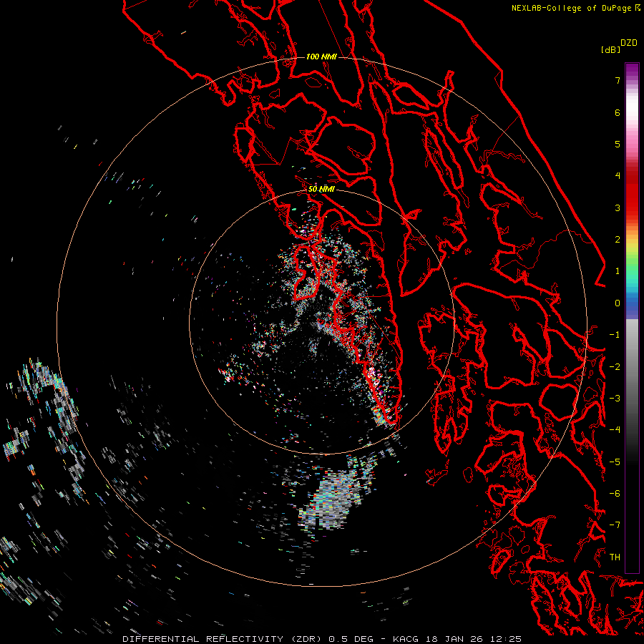The image size is (644, 644).
Task: Click the 4 value on the color scale
Action: click(x=618, y=176)
